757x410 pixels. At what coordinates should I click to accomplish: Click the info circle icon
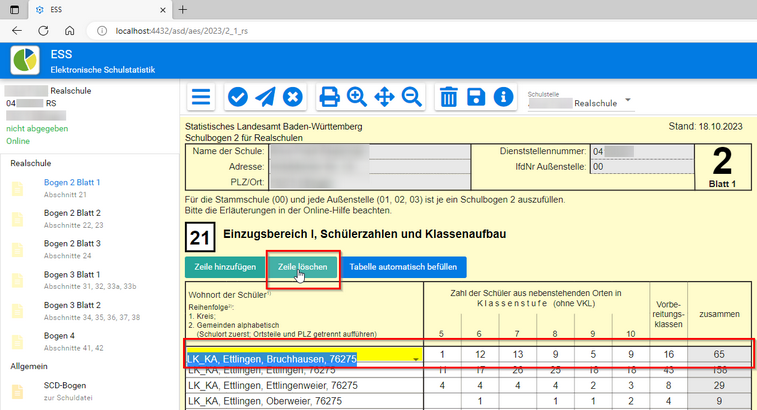(x=504, y=97)
